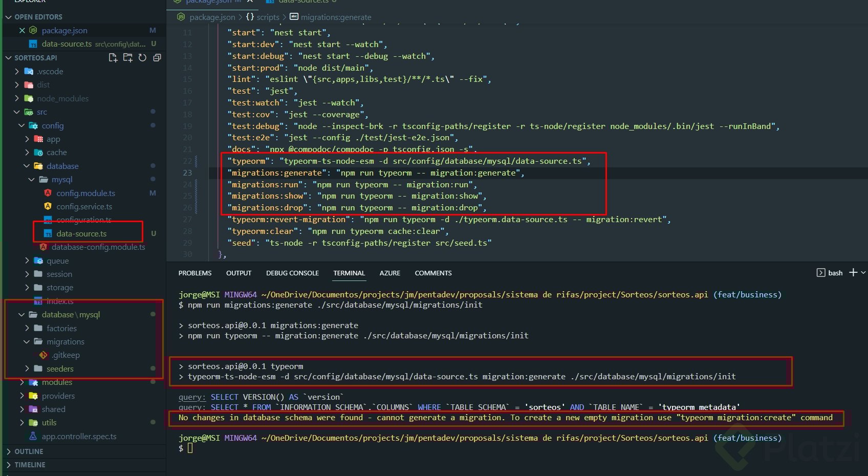Select the bash terminal label
The width and height of the screenshot is (868, 476).
click(x=835, y=273)
